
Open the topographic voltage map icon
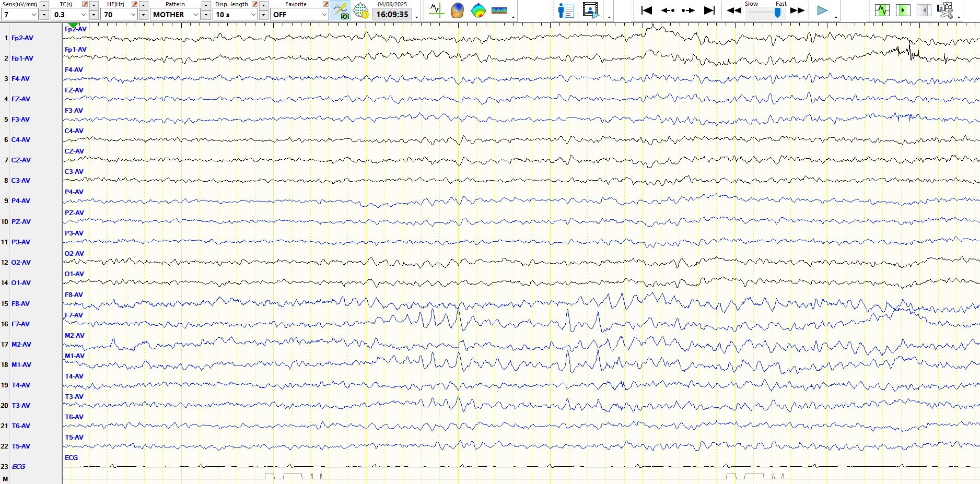pos(478,10)
